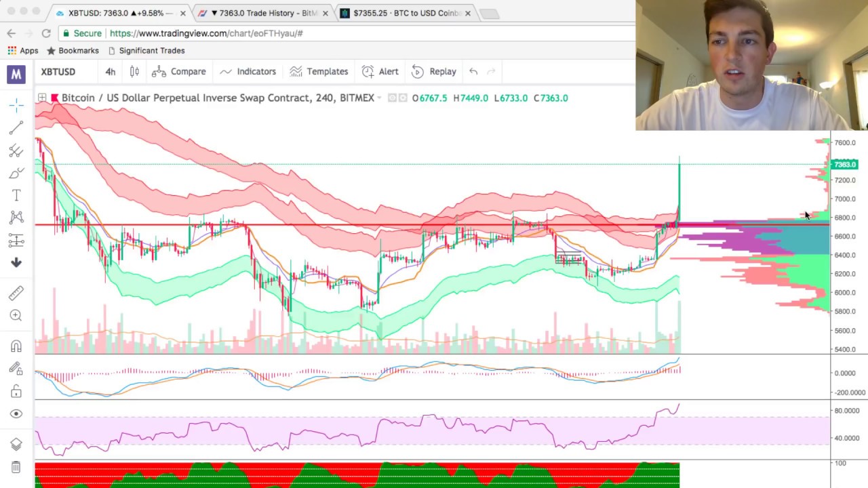
Task: Open the candlestick chart style selector
Action: [134, 72]
